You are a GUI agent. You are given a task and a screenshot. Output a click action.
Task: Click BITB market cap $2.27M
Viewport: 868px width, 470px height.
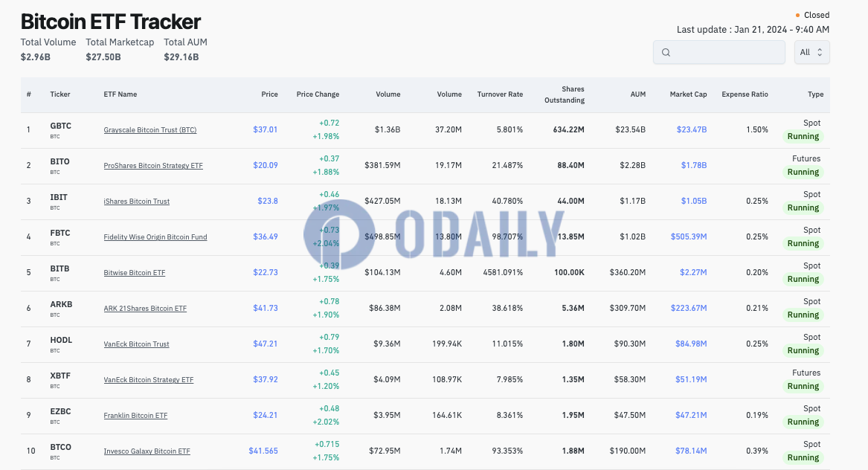[693, 272]
